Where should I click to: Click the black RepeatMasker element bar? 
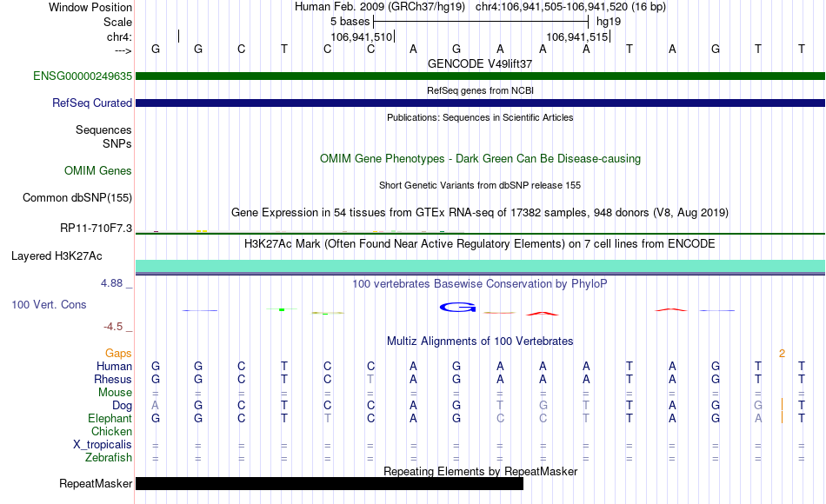[330, 483]
